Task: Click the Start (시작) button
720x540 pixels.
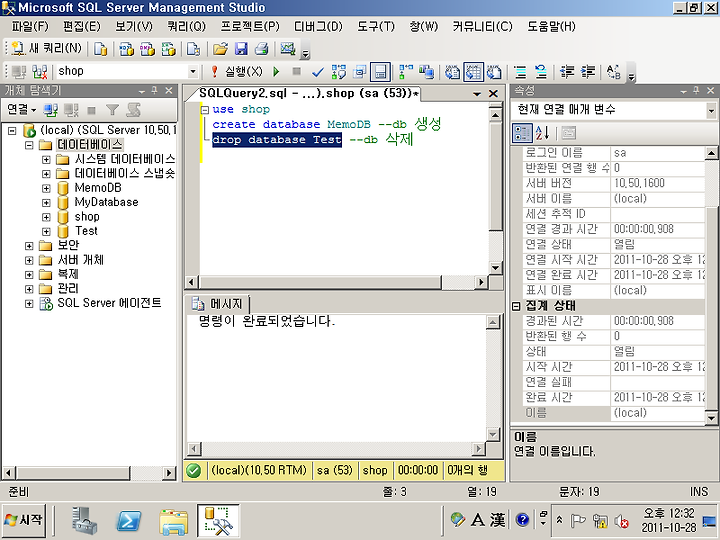Action: click(24, 521)
